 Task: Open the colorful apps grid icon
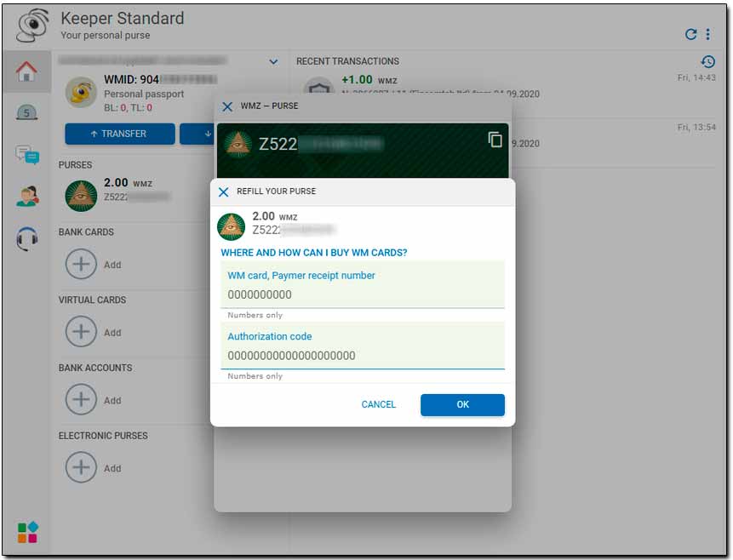click(27, 533)
